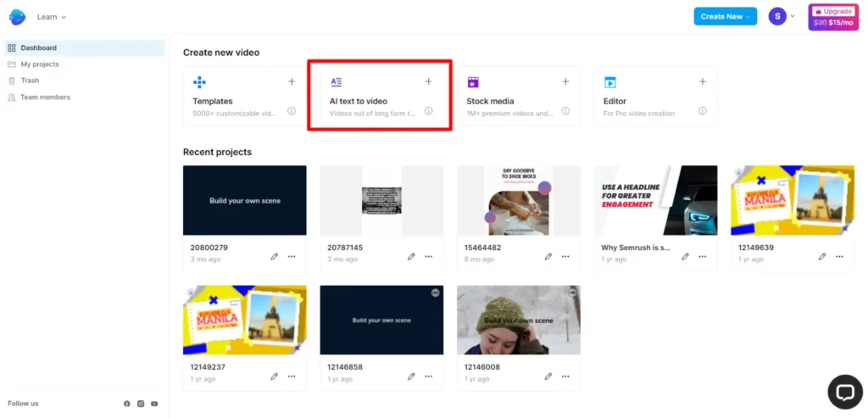The width and height of the screenshot is (868, 418).
Task: Open more options for project 15464482
Action: pyautogui.click(x=565, y=256)
